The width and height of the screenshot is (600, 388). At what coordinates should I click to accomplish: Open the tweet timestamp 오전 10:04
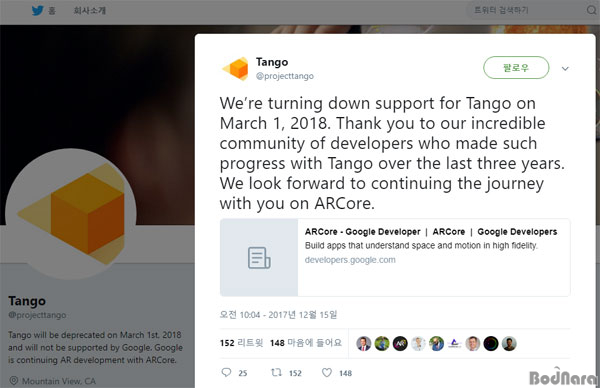coord(278,315)
